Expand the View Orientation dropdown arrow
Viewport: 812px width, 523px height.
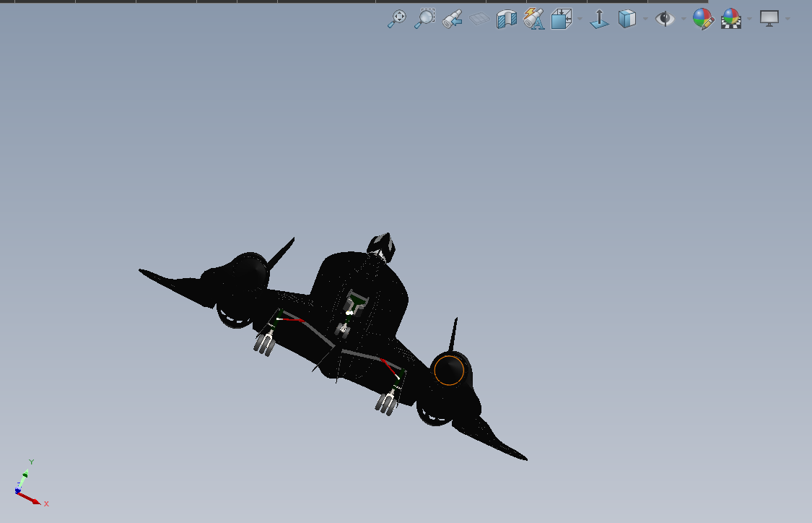[x=580, y=20]
